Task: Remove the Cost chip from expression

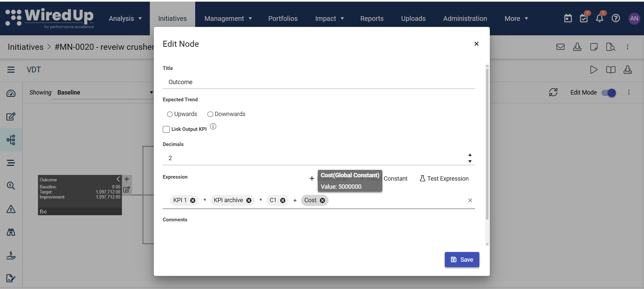Action: (323, 201)
